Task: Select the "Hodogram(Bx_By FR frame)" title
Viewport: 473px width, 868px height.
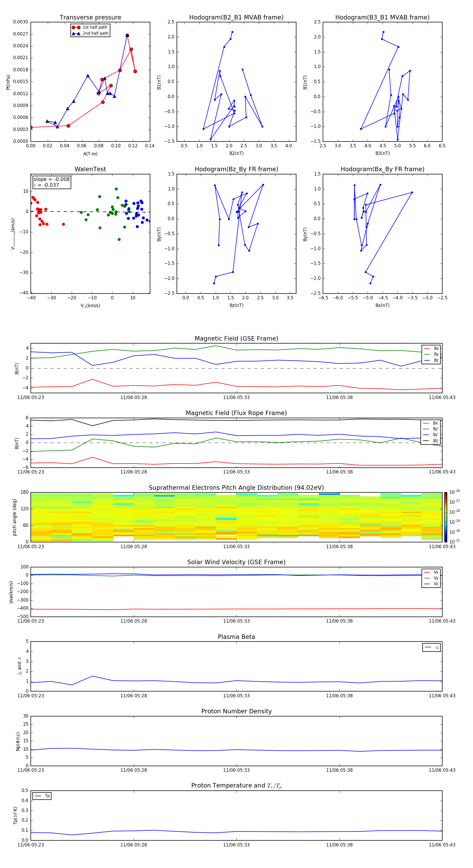Action: (382, 169)
